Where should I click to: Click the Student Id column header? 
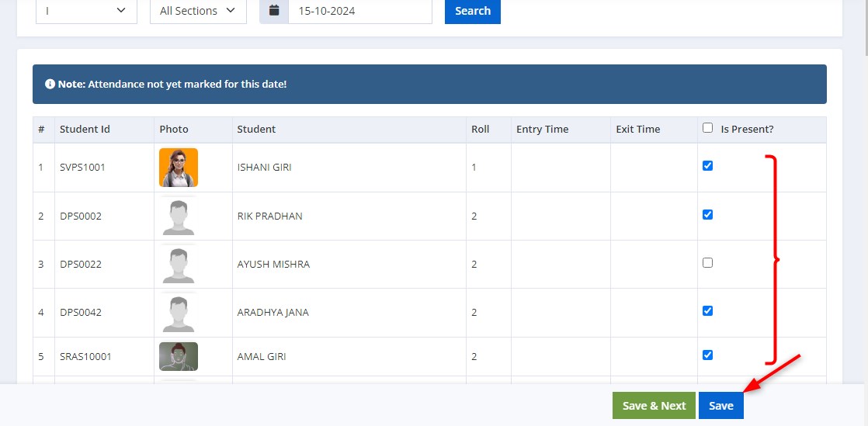click(85, 129)
